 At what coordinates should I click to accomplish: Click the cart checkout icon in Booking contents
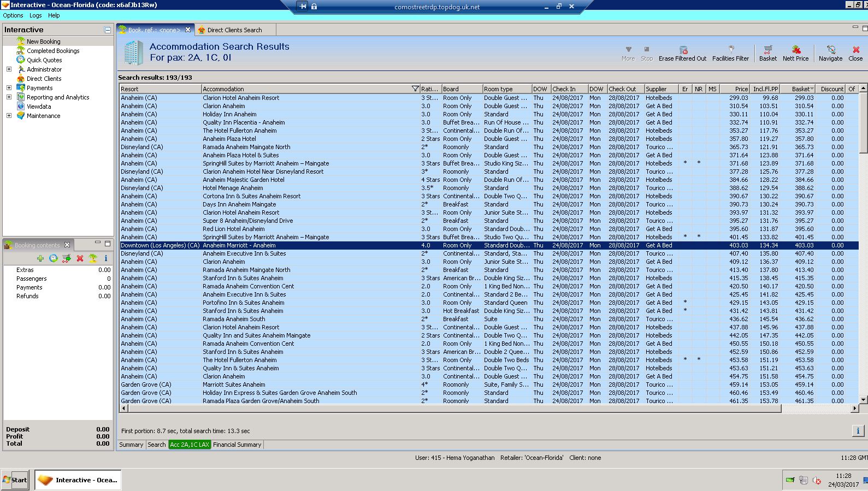(x=66, y=258)
